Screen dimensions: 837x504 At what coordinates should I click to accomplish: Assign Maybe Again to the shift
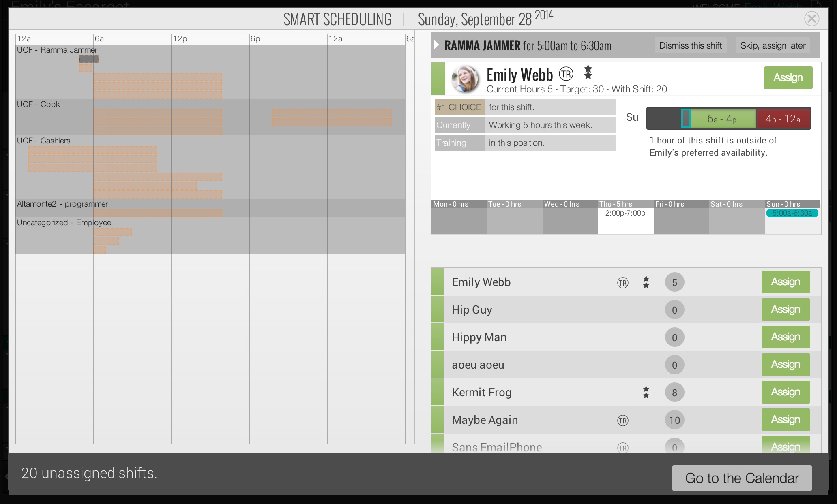tap(785, 420)
